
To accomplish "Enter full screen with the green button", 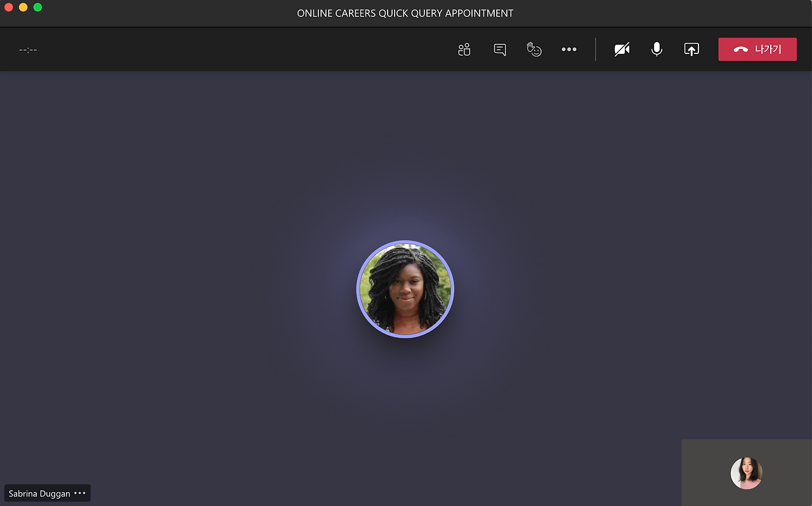I will pyautogui.click(x=37, y=7).
